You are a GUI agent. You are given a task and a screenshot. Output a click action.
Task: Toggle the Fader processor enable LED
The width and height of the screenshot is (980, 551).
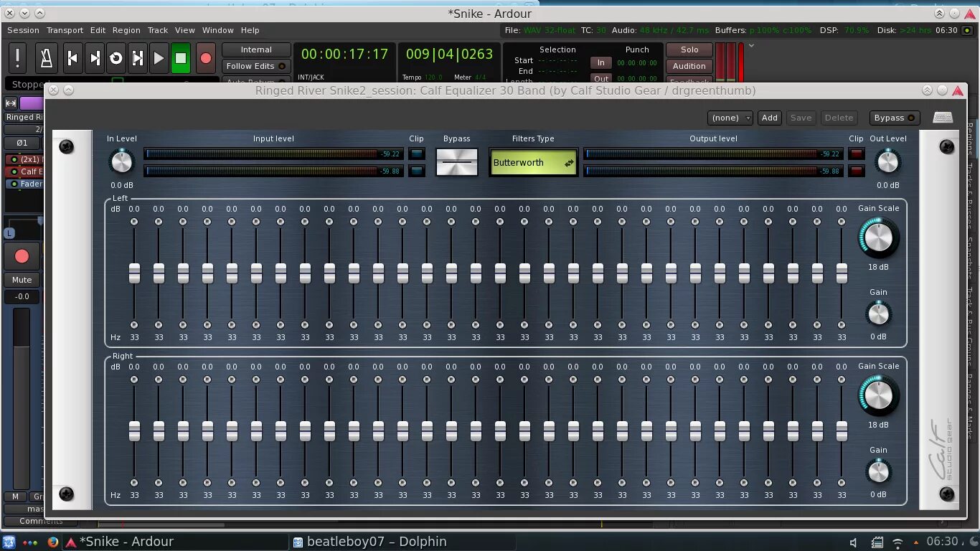point(14,184)
